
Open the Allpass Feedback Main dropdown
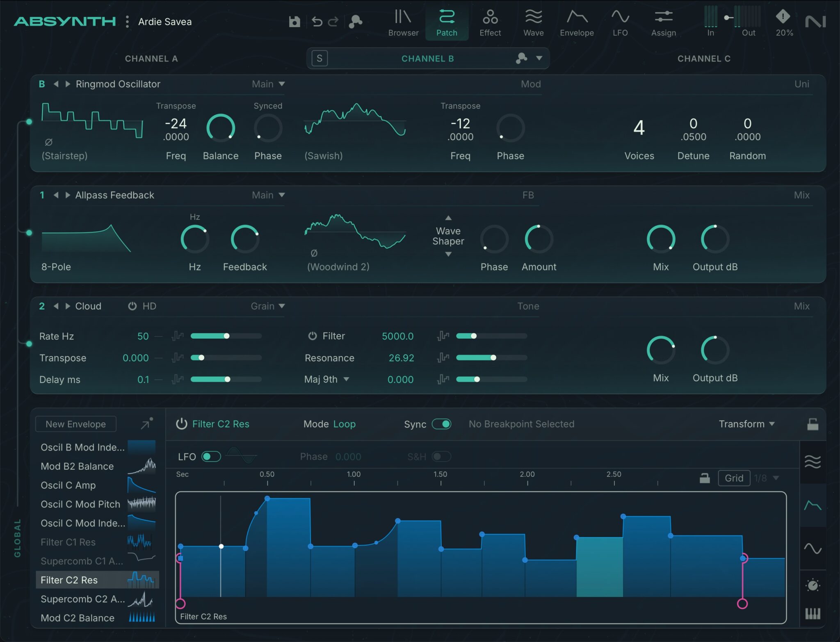tap(269, 195)
